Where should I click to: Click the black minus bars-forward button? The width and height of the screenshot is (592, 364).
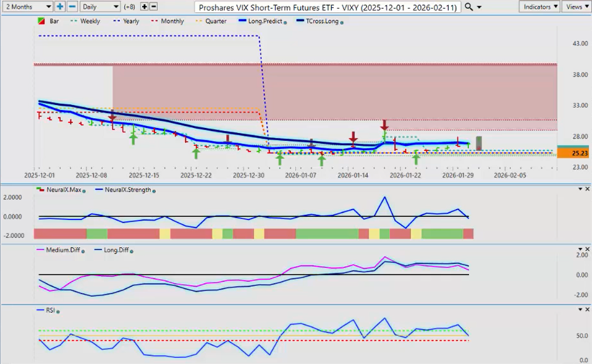(x=153, y=6)
